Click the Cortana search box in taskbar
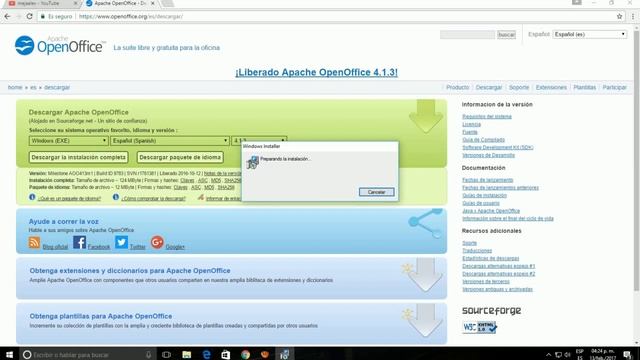Viewport: 640px width, 360px height. click(x=88, y=355)
